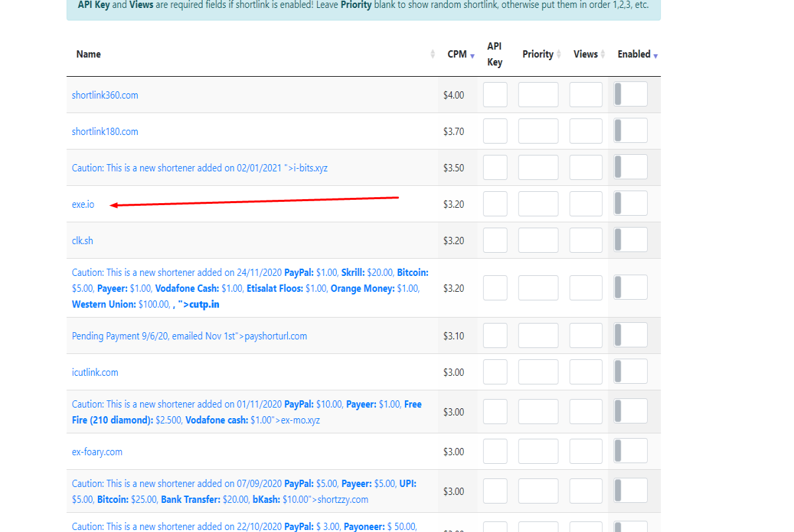Click ex-foary.com Priority input box
This screenshot has height=532, width=794.
pos(538,451)
